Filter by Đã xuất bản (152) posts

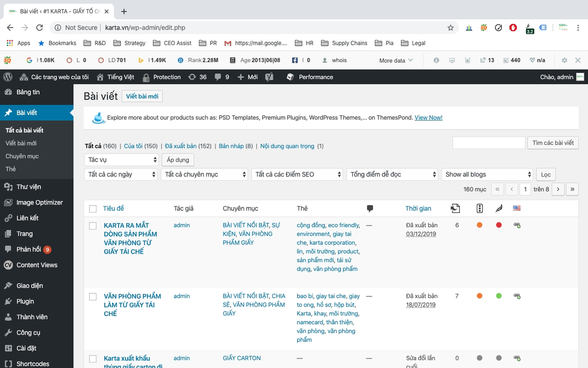pos(188,146)
